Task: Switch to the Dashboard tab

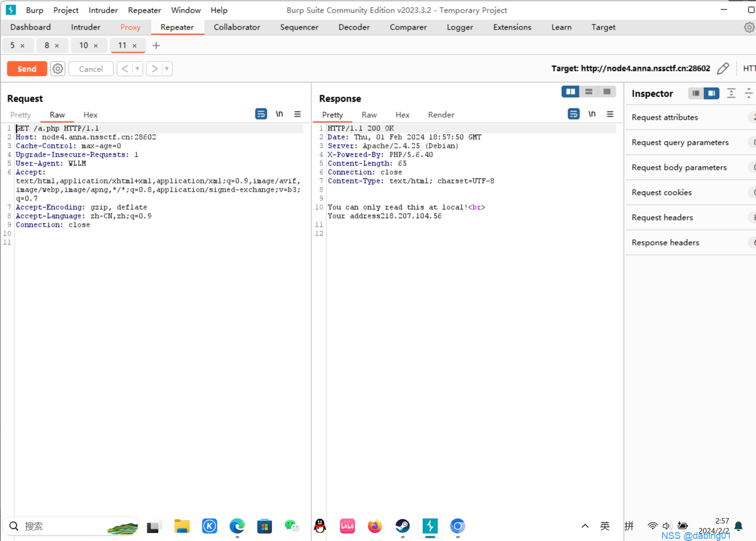Action: point(30,27)
